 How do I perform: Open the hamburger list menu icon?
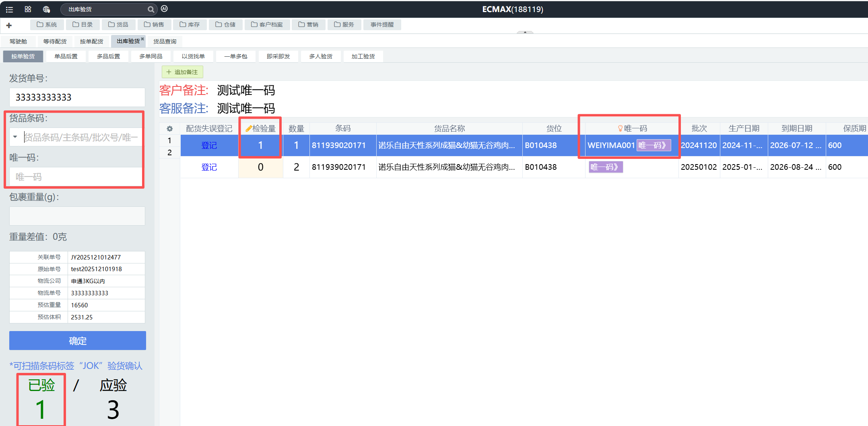coord(10,9)
